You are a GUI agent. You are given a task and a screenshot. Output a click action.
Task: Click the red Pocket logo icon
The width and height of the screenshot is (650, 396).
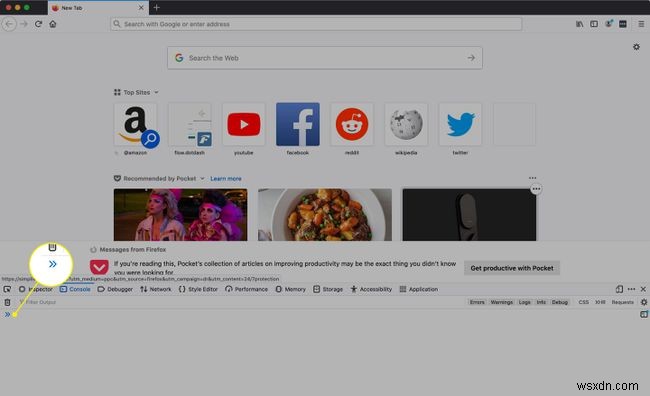click(99, 267)
